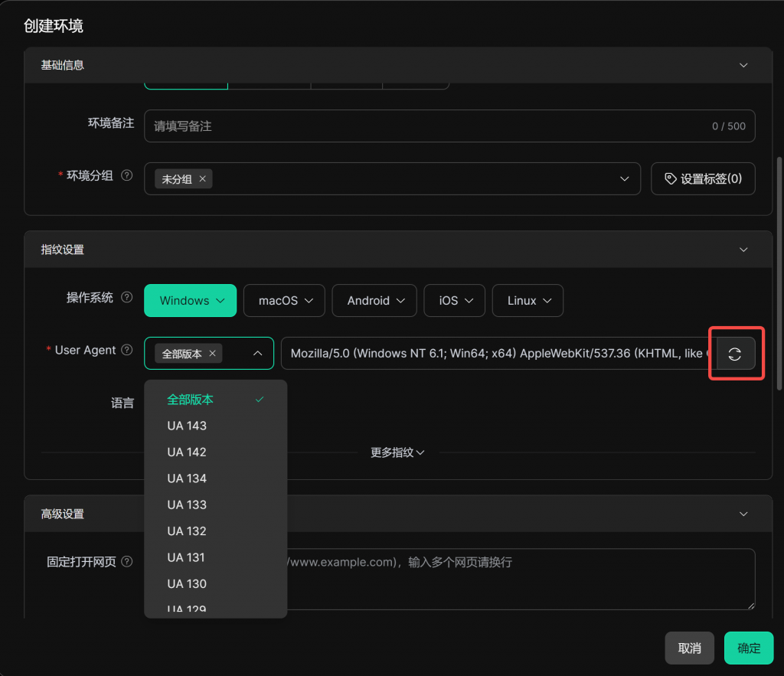Select Android operating system
This screenshot has width=784, height=676.
tap(374, 301)
